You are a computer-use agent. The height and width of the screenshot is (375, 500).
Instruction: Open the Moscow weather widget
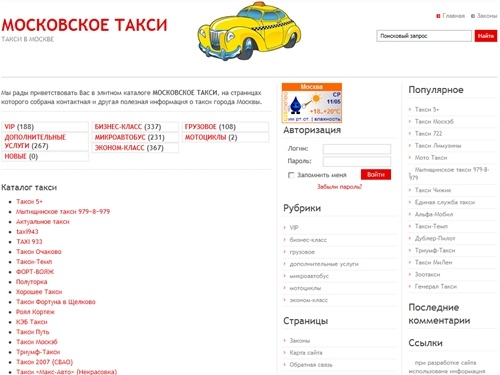pyautogui.click(x=312, y=103)
